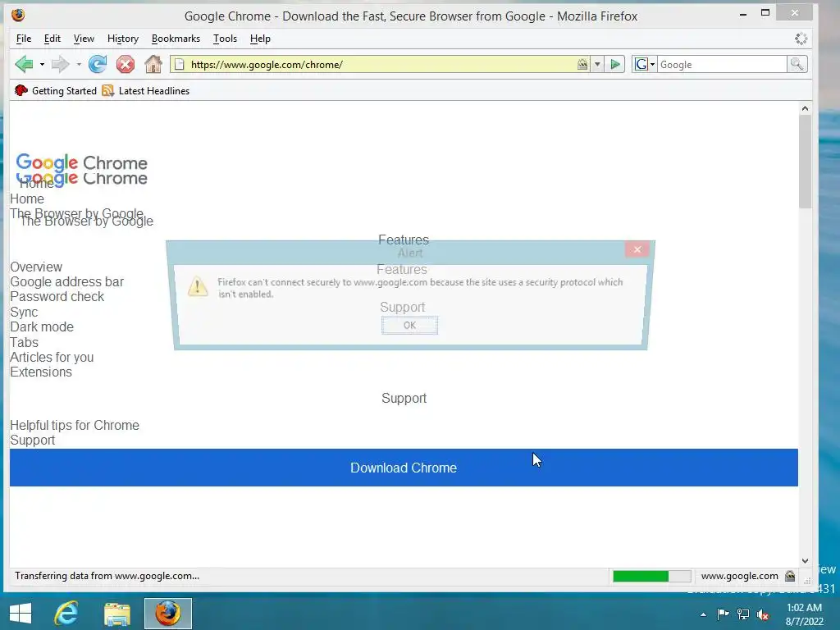The width and height of the screenshot is (840, 630).
Task: Click the padlock icon in the address bar
Action: click(x=582, y=64)
